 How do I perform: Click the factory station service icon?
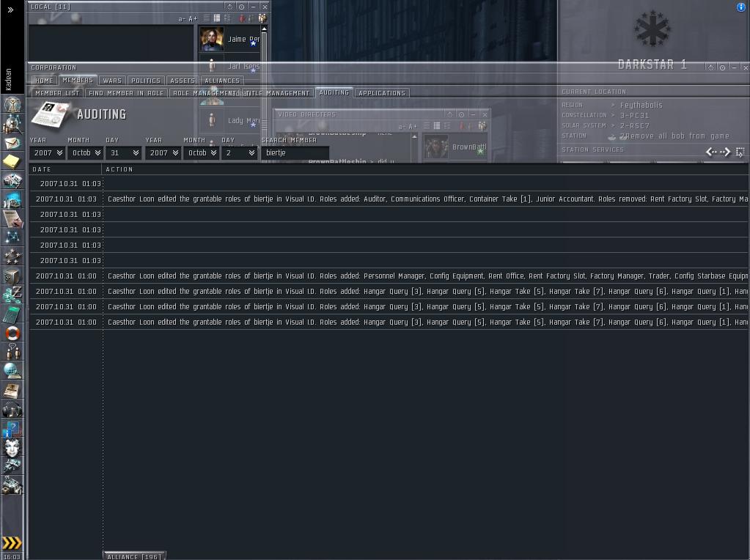tap(12, 485)
